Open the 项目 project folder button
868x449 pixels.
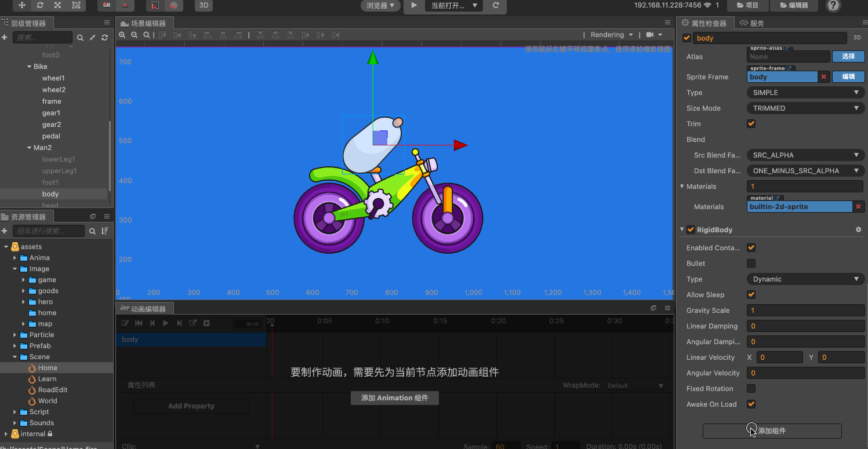747,5
